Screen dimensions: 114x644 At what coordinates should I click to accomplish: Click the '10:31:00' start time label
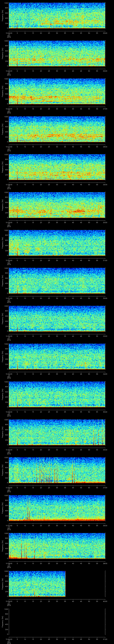click(9, 298)
